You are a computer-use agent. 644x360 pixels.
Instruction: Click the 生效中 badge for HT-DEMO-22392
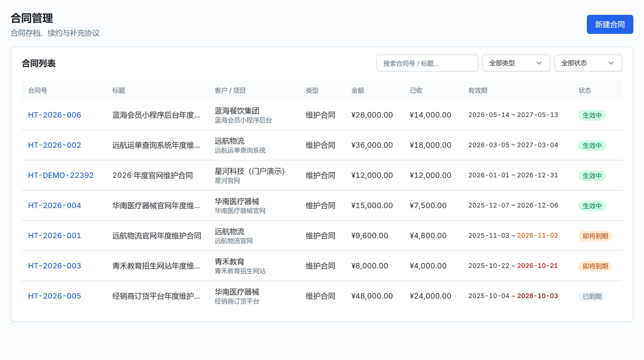click(592, 176)
